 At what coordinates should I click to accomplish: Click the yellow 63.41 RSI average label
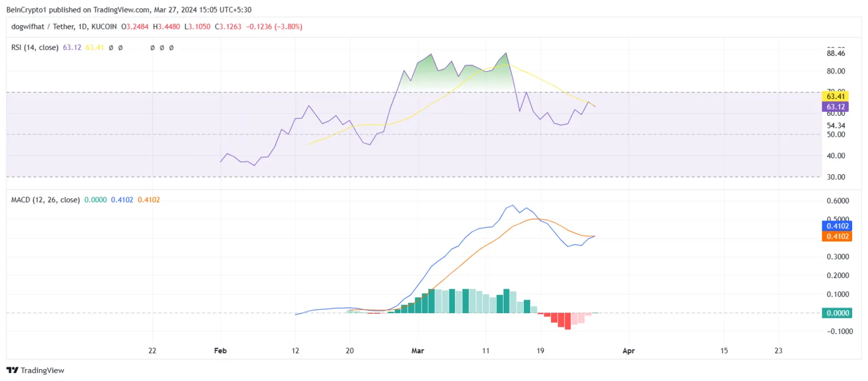835,97
